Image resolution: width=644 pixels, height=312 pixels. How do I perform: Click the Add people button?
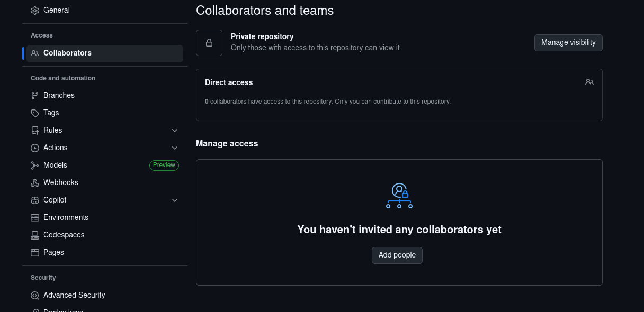click(397, 255)
